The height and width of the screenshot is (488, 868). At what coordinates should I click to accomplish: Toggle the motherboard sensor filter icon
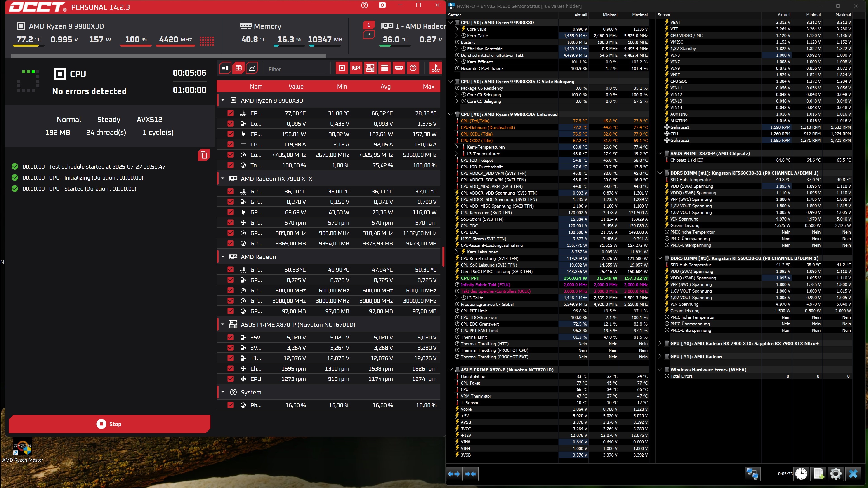370,68
